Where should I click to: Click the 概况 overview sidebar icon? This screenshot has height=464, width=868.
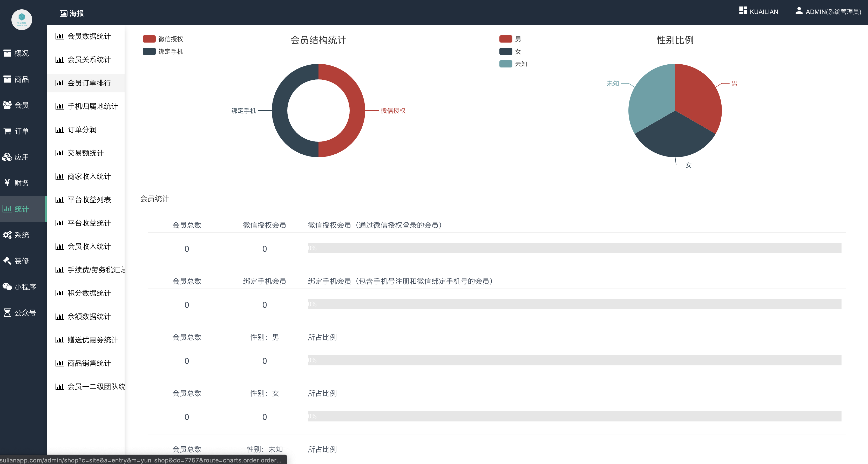pos(7,53)
